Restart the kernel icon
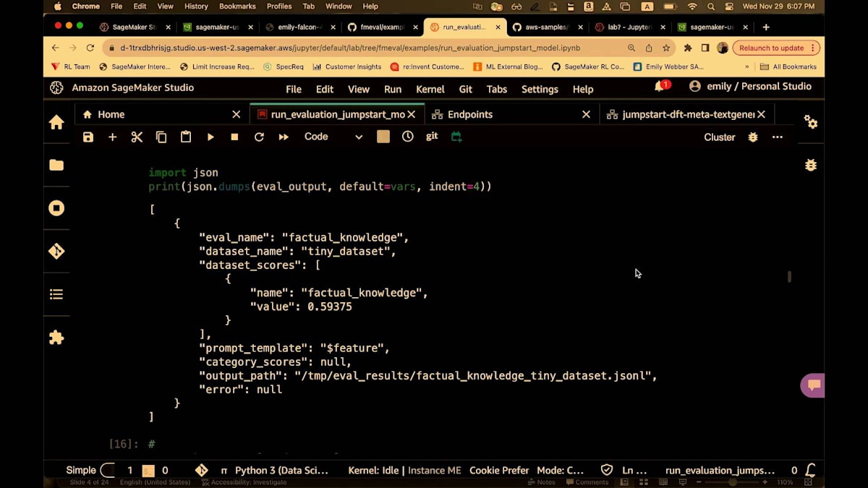Viewport: 868px width, 488px height. [x=259, y=137]
